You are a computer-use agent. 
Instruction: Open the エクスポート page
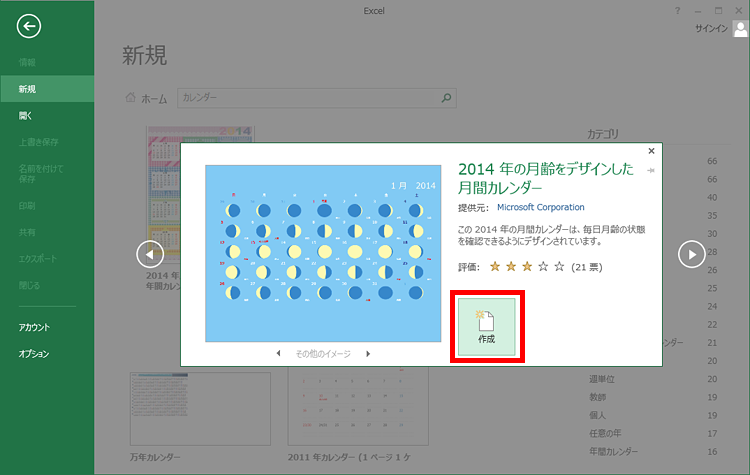tap(38, 259)
